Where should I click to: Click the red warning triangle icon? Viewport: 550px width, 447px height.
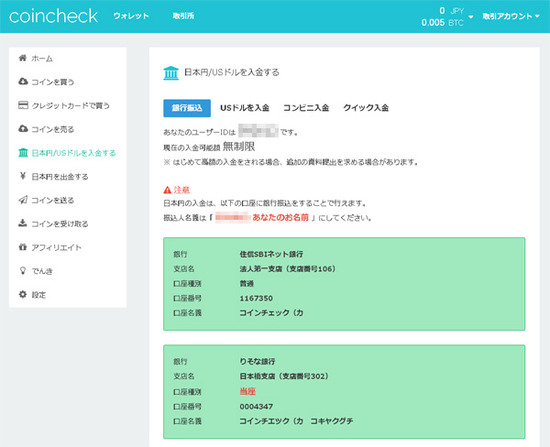click(167, 190)
